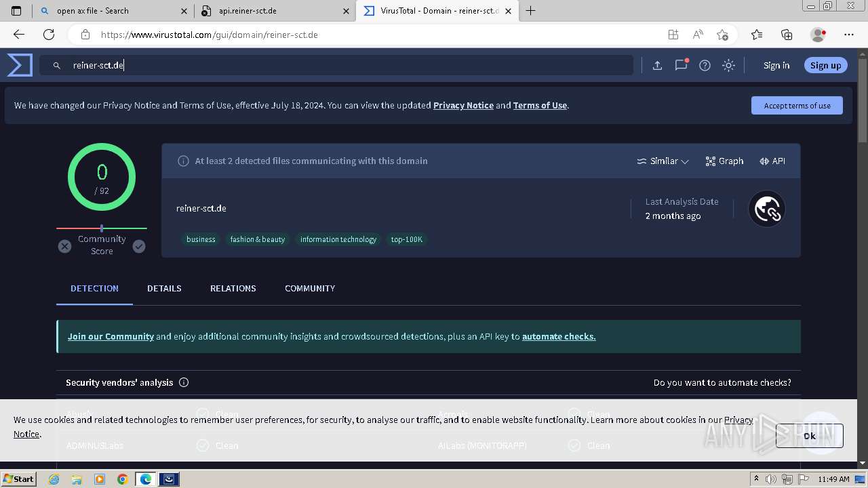Image resolution: width=868 pixels, height=488 pixels.
Task: Open the Terms of Use link
Action: tap(540, 106)
